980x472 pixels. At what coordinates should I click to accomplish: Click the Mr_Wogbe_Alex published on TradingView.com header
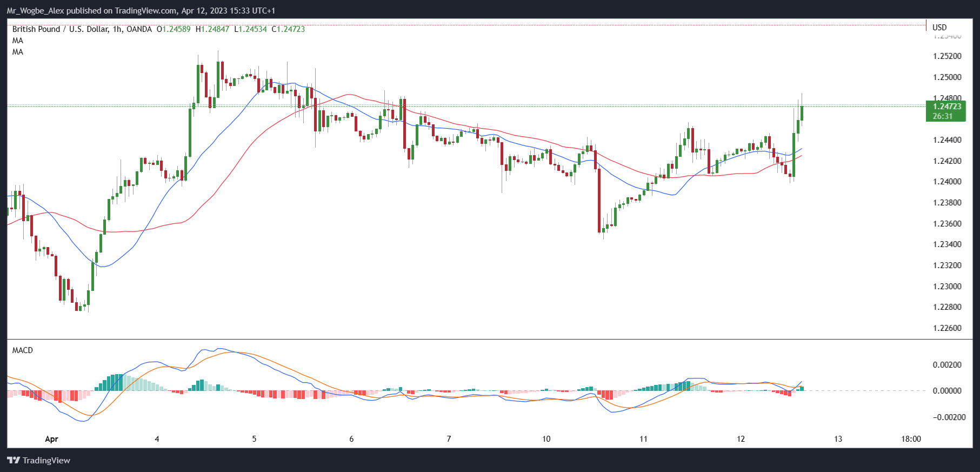[141, 11]
